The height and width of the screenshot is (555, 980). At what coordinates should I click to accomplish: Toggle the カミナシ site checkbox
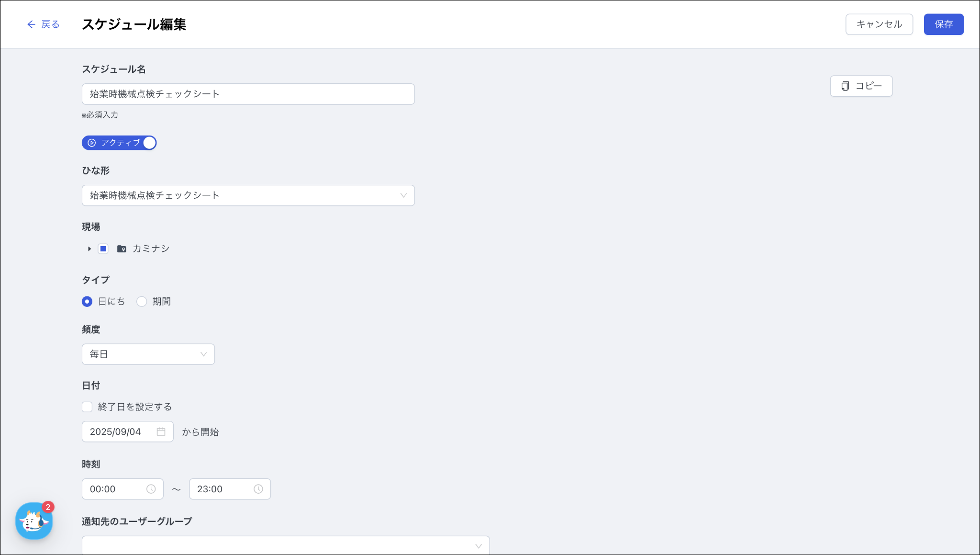coord(103,249)
